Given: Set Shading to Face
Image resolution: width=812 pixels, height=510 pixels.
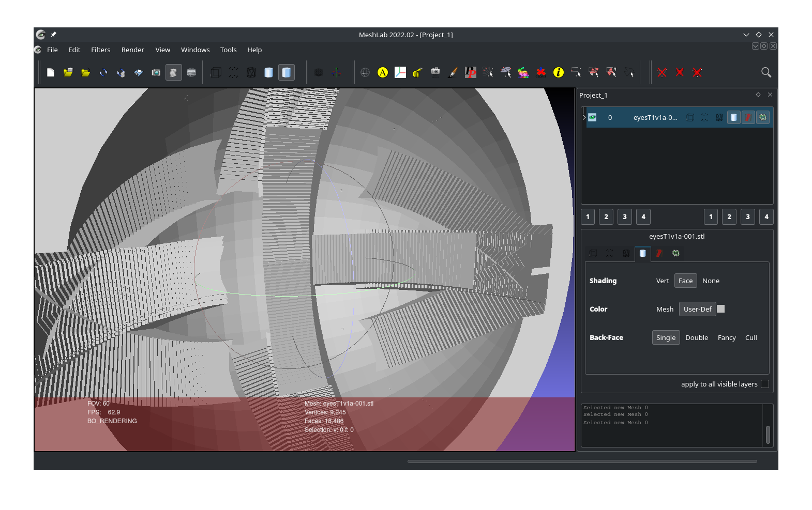Looking at the screenshot, I should click(x=685, y=281).
